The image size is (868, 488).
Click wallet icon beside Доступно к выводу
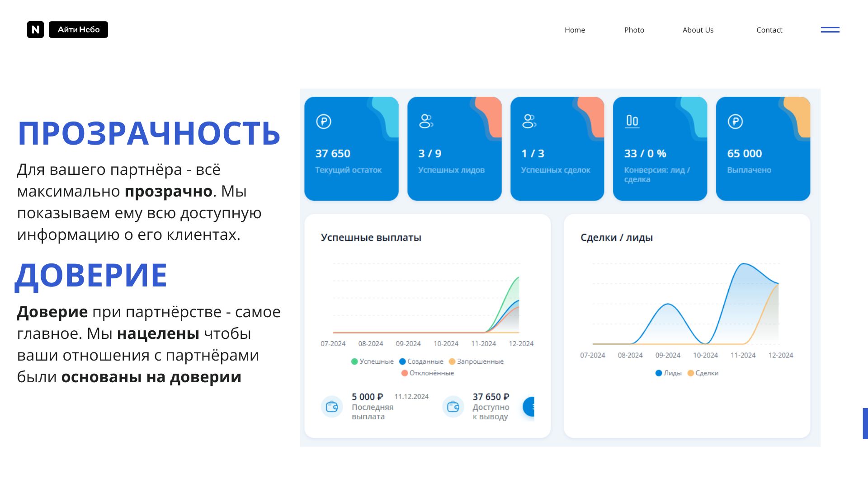(x=453, y=407)
